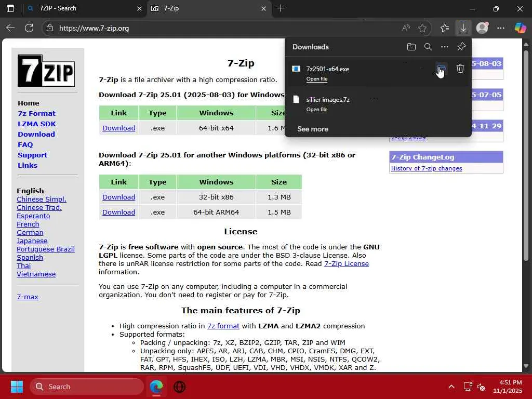Image resolution: width=532 pixels, height=399 pixels.
Task: Add this page to favorites star
Action: click(x=422, y=28)
